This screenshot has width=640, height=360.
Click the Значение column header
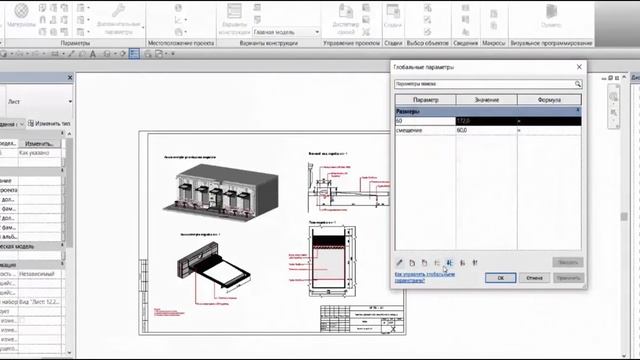coord(487,100)
